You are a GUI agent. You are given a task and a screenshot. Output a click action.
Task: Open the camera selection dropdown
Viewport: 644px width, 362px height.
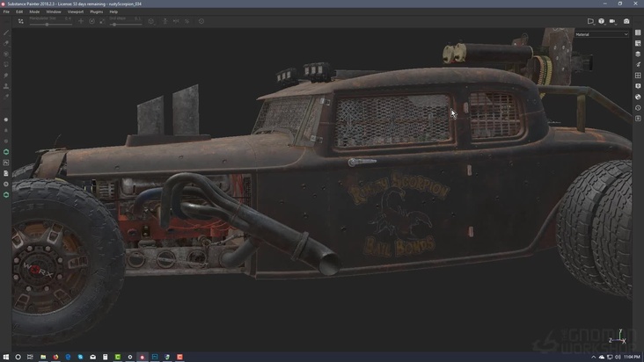613,21
